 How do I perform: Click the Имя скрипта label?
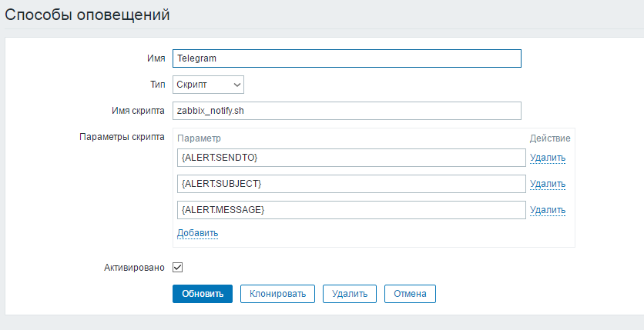coord(137,111)
